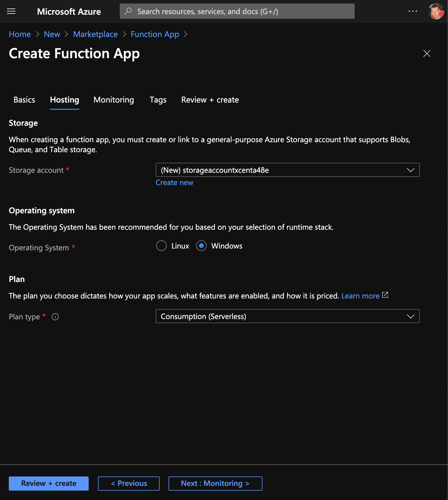This screenshot has width=448, height=500.
Task: Open the more options ellipsis menu
Action: pos(412,11)
